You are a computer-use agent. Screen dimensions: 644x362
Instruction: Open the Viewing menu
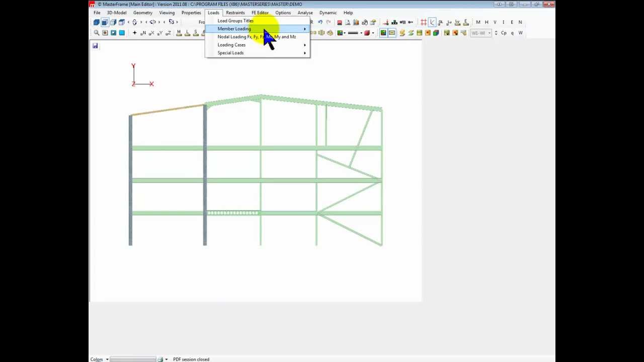point(167,13)
